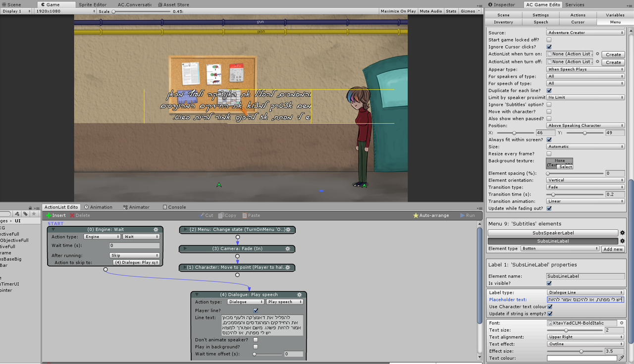This screenshot has width=634, height=364.
Task: Toggle Maximize On Play button
Action: 398,11
